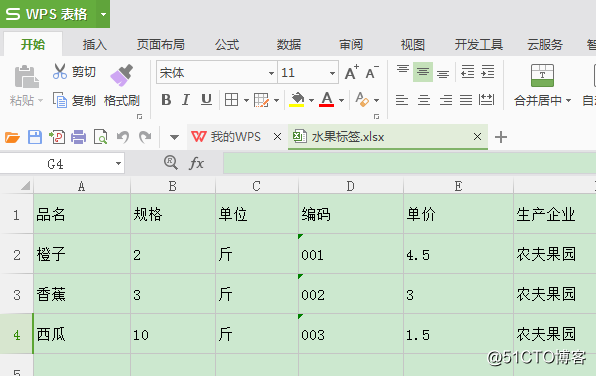Screen dimensions: 596x376
Task: Open the fill color dropdown arrow
Action: click(311, 100)
